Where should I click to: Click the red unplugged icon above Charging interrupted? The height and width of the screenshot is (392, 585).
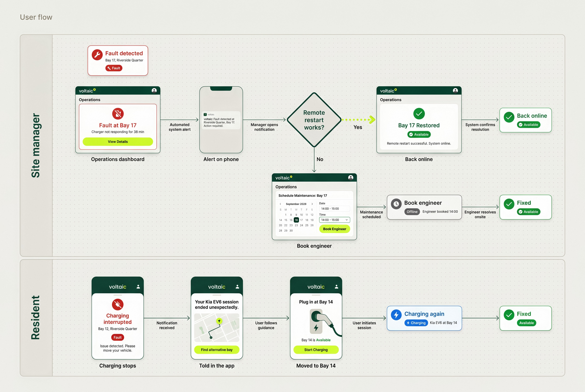coord(118,304)
